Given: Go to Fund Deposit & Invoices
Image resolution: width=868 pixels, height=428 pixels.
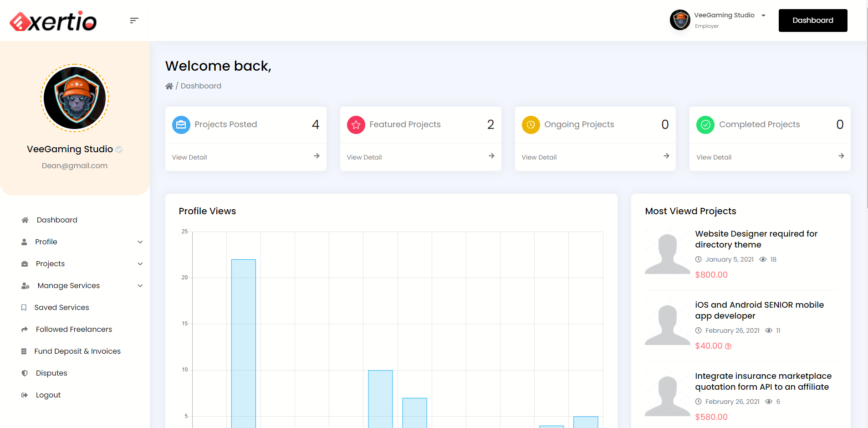Looking at the screenshot, I should point(77,351).
